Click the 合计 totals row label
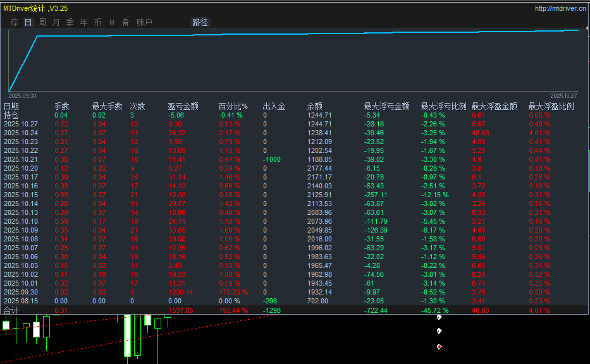Image resolution: width=590 pixels, height=364 pixels. pyautogui.click(x=11, y=310)
